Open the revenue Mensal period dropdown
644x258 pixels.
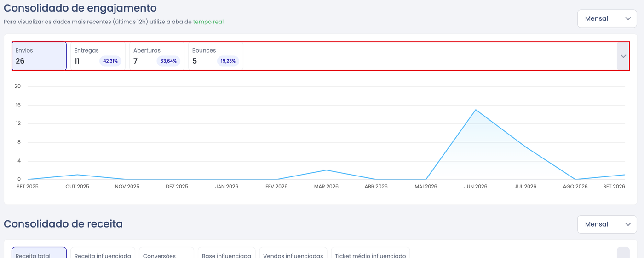point(607,224)
